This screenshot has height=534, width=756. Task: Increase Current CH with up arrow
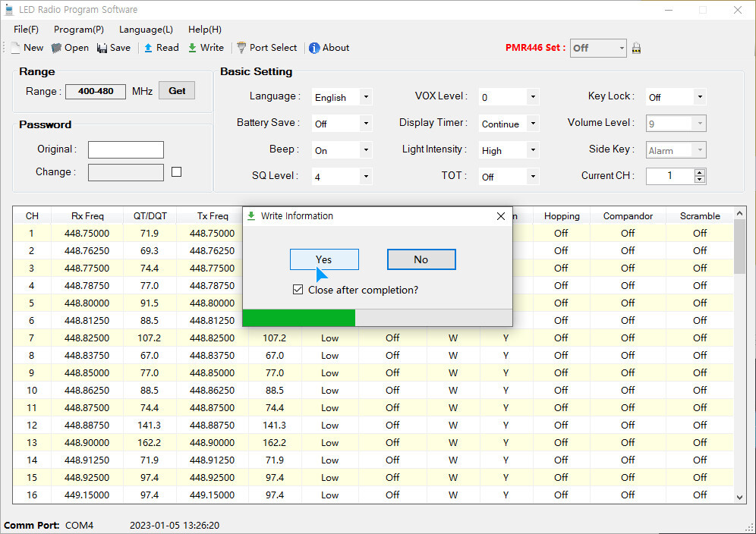pos(700,173)
